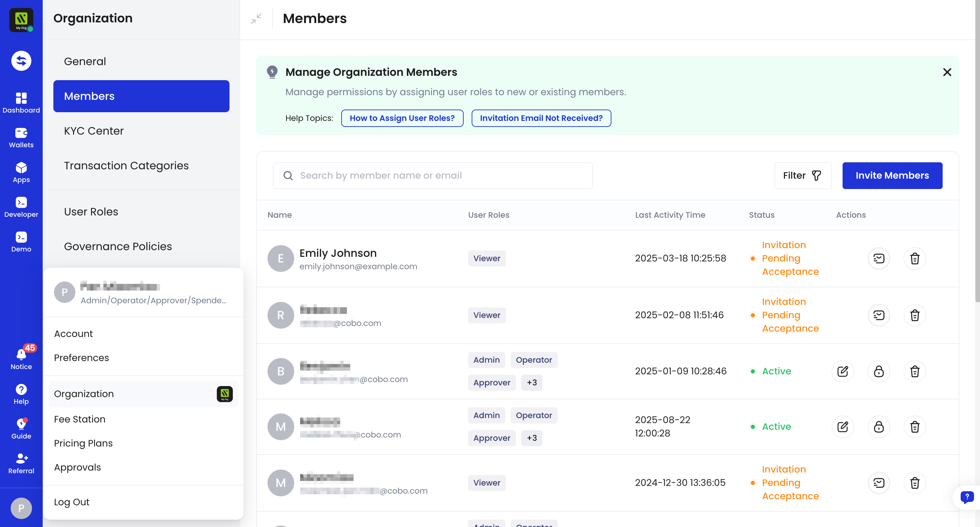Open the help chat bubble at bottom right

coord(967,497)
